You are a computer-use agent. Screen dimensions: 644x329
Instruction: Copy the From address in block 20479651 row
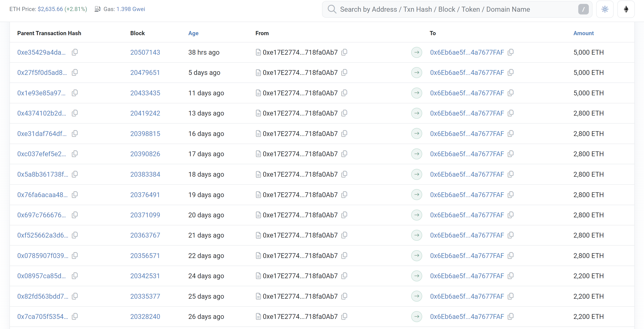pyautogui.click(x=344, y=73)
